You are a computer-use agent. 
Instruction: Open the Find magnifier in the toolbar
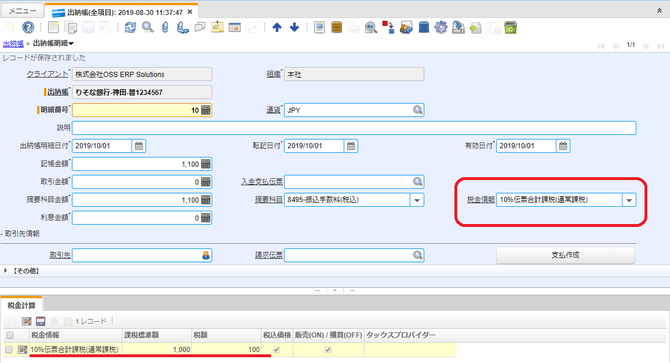(x=148, y=28)
